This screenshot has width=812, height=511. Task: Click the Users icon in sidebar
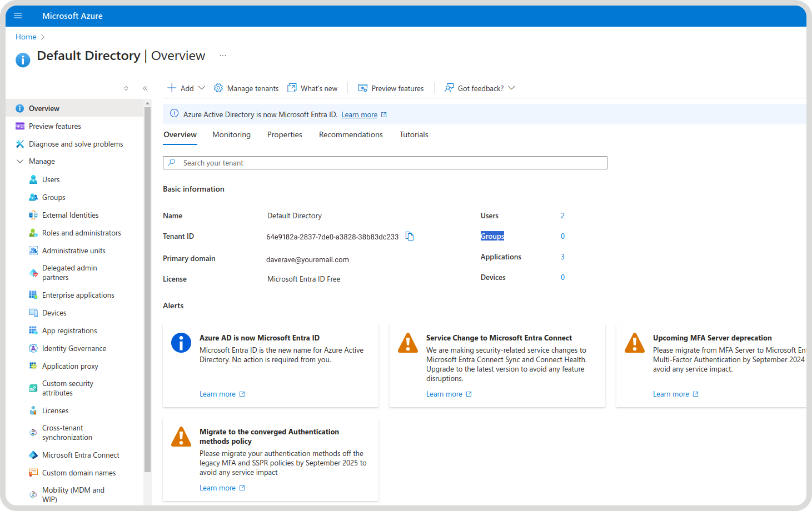coord(33,179)
